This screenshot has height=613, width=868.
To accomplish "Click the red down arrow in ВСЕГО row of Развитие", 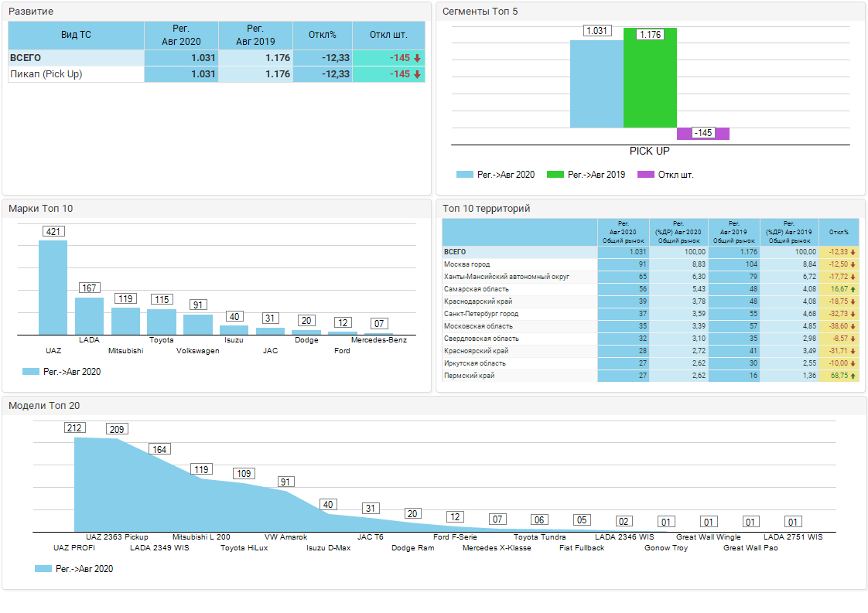I will 417,58.
